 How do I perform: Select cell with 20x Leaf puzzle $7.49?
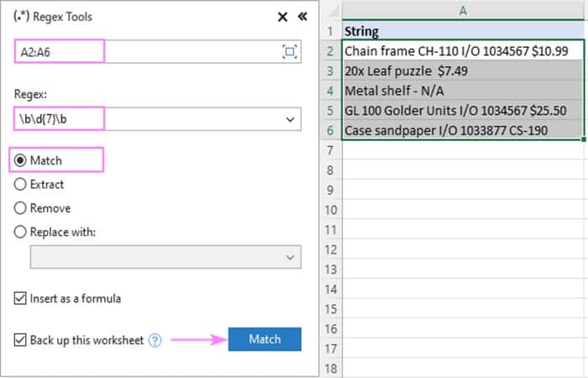click(463, 71)
